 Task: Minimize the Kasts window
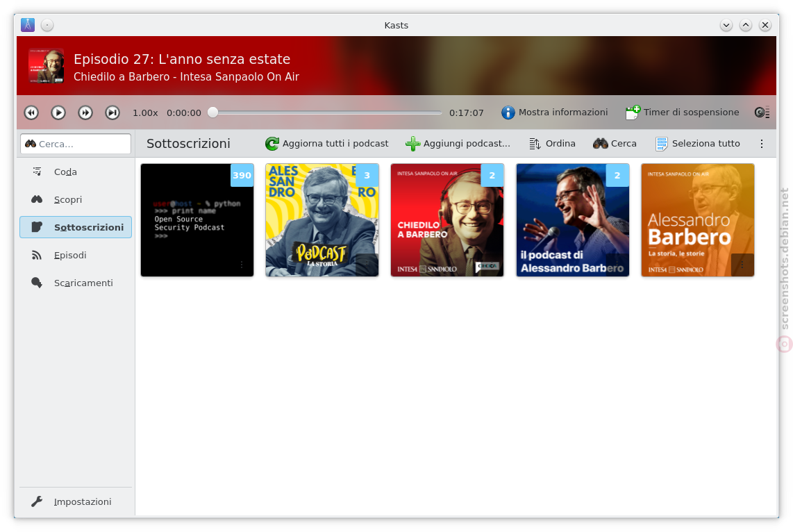(726, 25)
